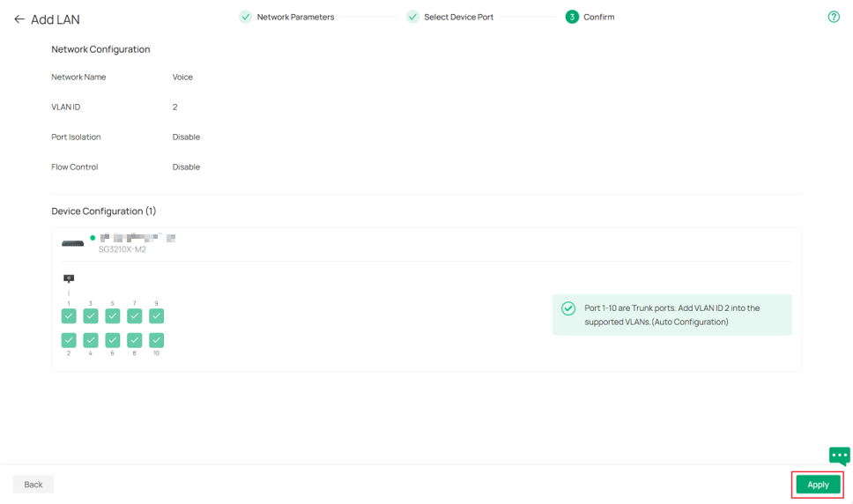
Task: Click the VLAN ID value 2
Action: tap(174, 107)
